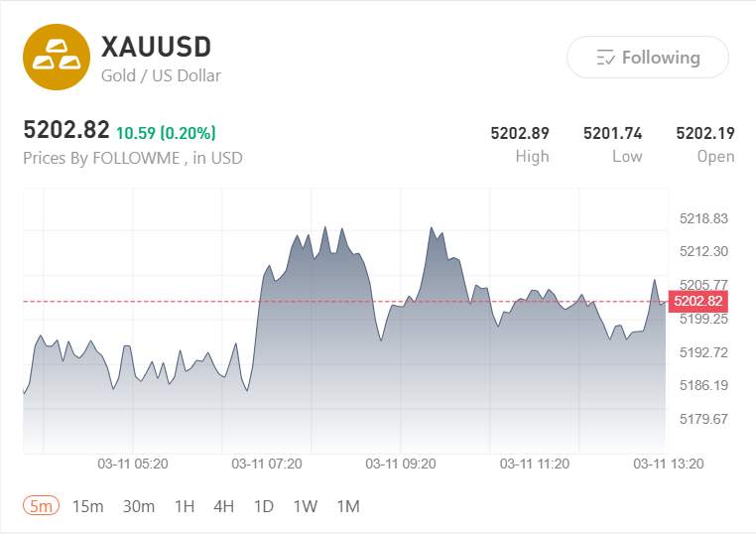The image size is (756, 534).
Task: Click the red 5202.82 price label
Action: click(697, 301)
